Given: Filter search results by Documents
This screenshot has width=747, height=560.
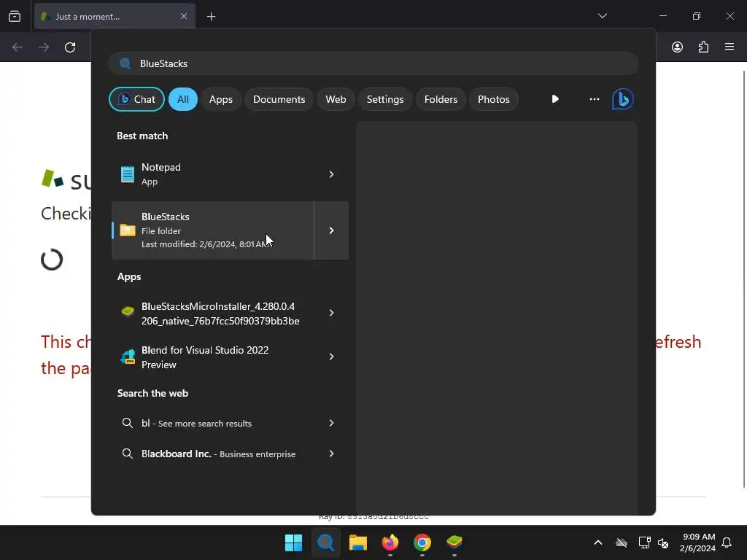Looking at the screenshot, I should tap(279, 99).
